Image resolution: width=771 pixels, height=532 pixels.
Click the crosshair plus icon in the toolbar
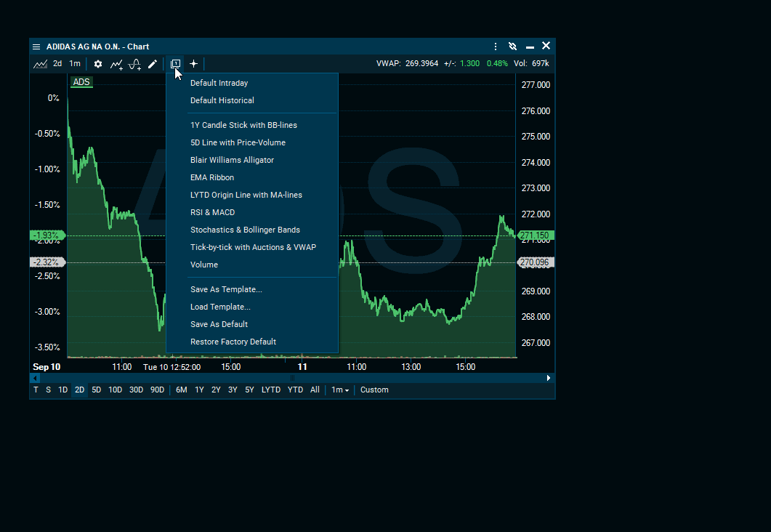point(193,64)
